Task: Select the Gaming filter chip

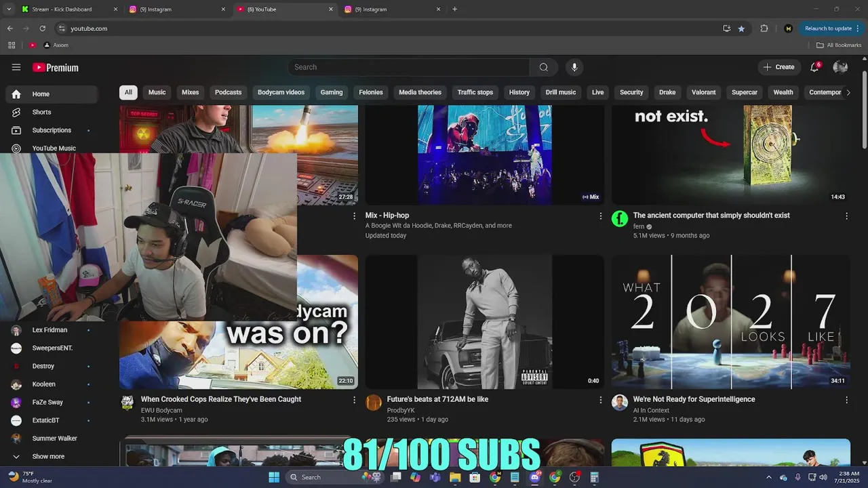Action: click(332, 92)
